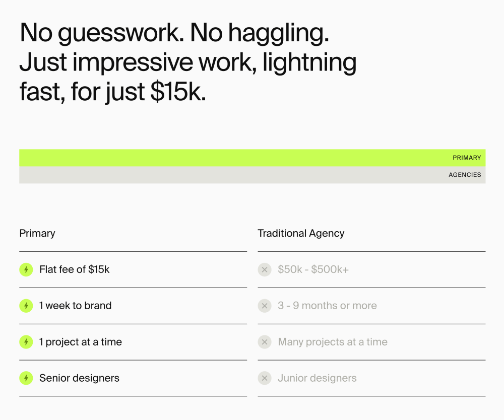Image resolution: width=504 pixels, height=420 pixels.
Task: Click the X icon beside 3 - 9 months or more
Action: (265, 306)
